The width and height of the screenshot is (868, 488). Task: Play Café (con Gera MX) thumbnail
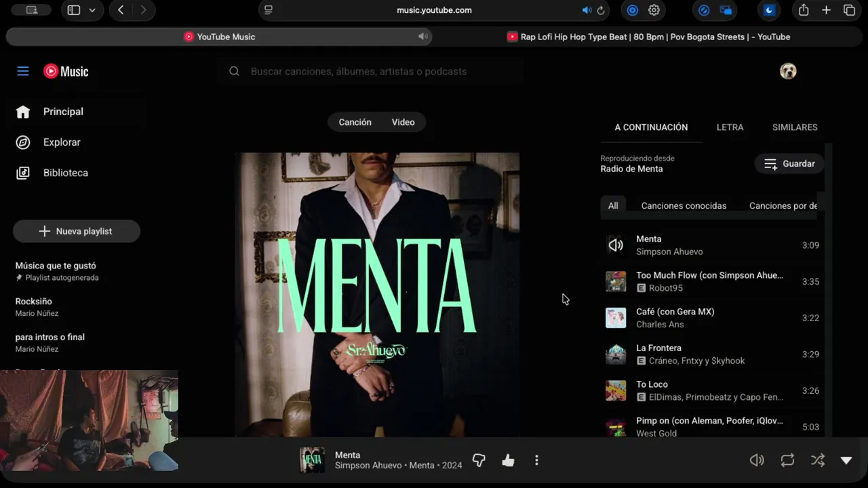(616, 318)
